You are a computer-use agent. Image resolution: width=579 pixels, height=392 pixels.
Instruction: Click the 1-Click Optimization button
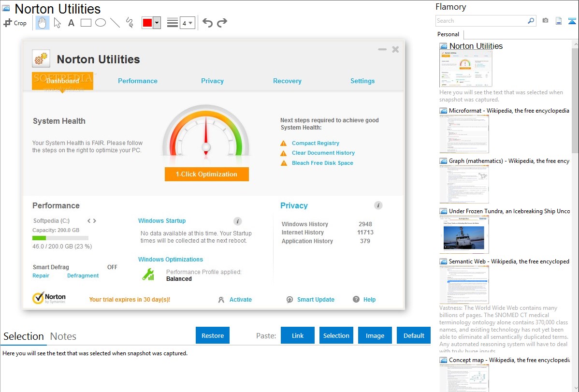click(x=207, y=174)
